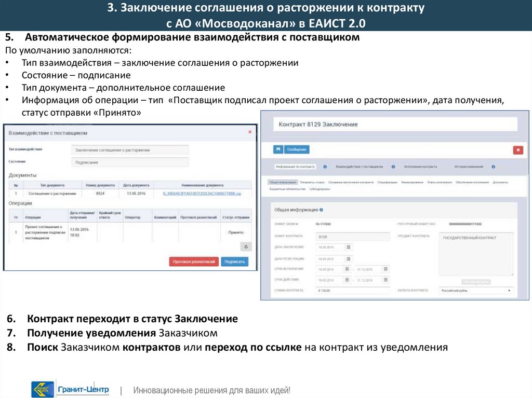Open the attached .zip document link
Viewport: 532px width, 398px height.
tap(202, 194)
